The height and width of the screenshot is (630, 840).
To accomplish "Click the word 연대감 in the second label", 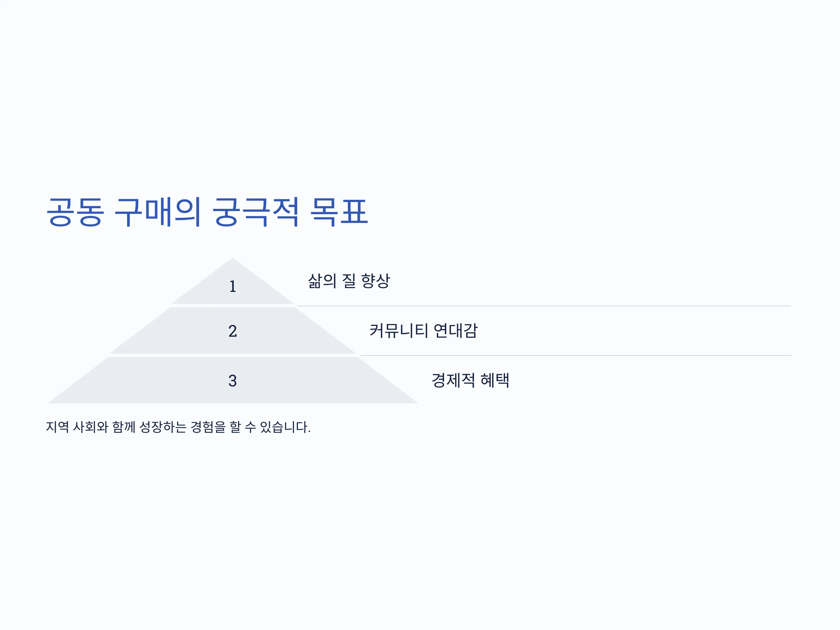I will pyautogui.click(x=455, y=331).
